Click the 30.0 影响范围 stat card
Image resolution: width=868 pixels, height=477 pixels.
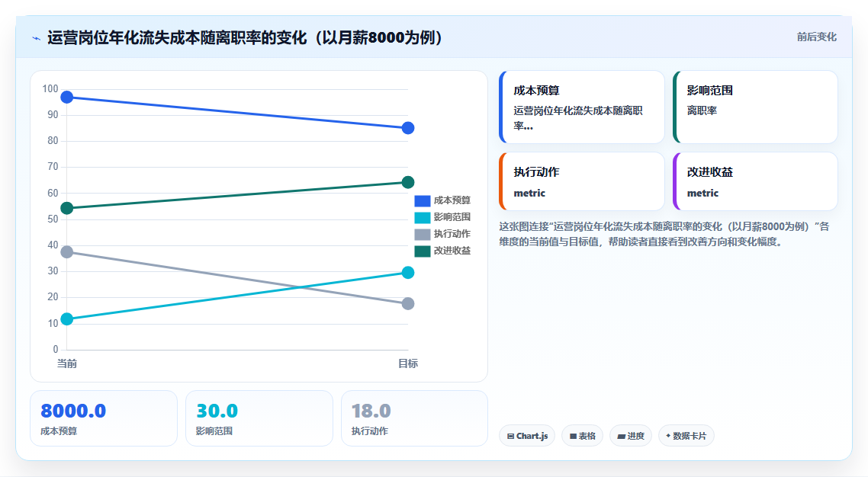(259, 418)
